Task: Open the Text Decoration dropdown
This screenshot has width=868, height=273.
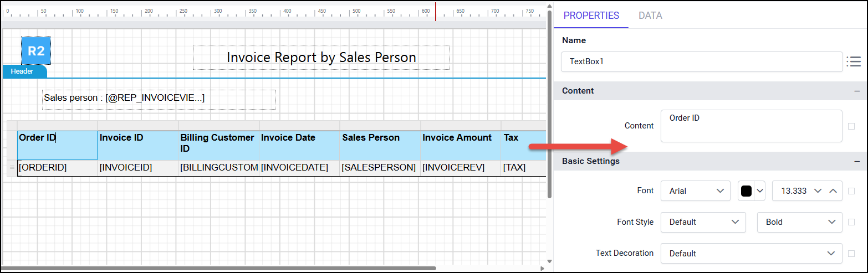Action: point(751,254)
